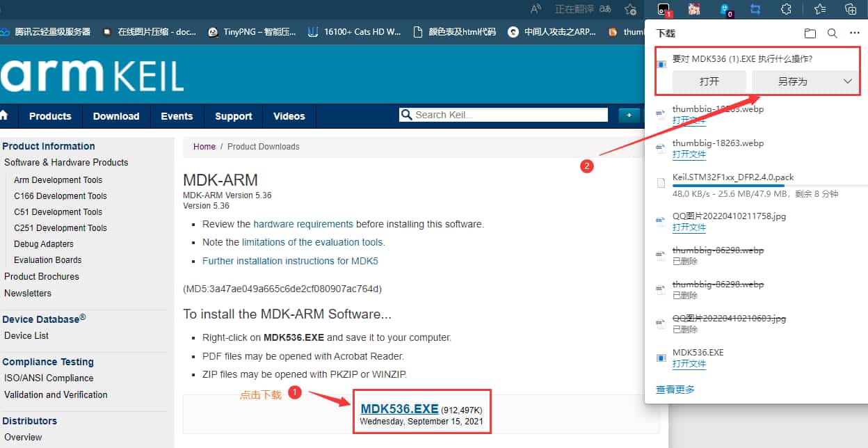
Task: Open the Products menu
Action: click(x=50, y=116)
